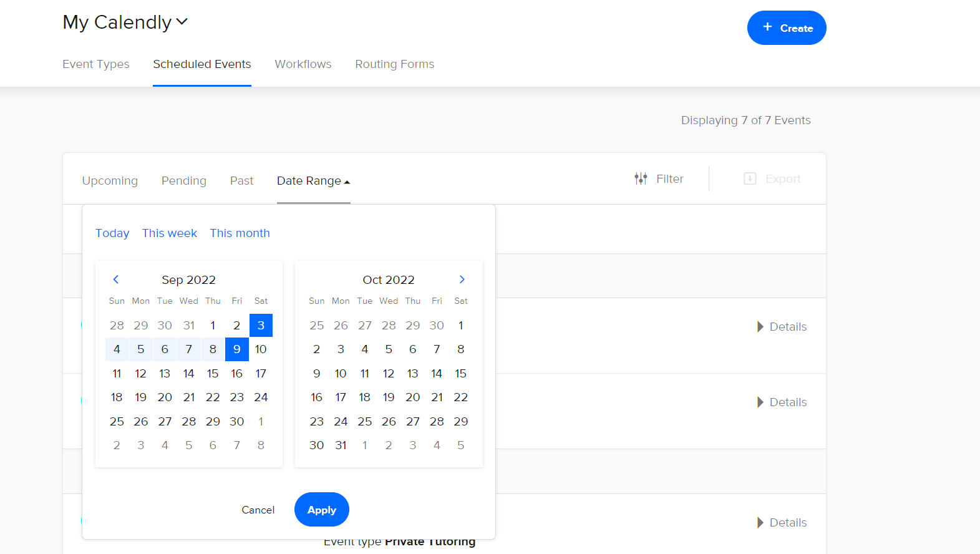Select the Today quick range
The height and width of the screenshot is (554, 980).
[112, 233]
